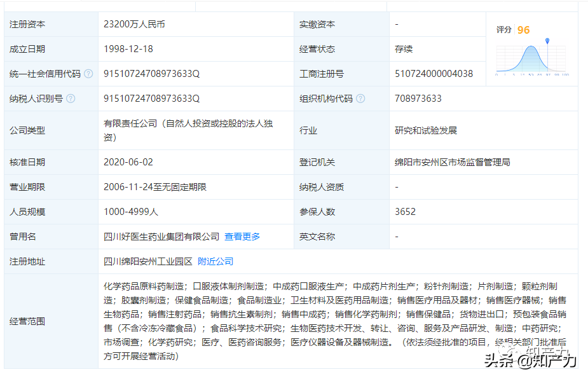Screen dimensions: 588x379
Task: Click the 核准日期 label cell
Action: [x=51, y=163]
